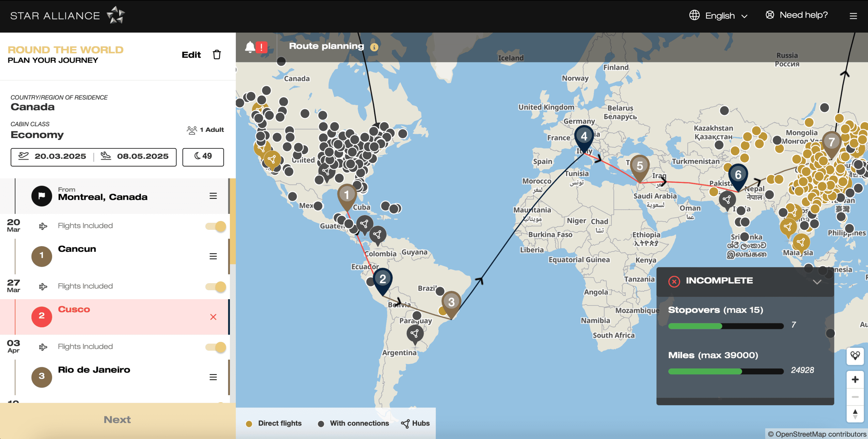Viewport: 868px width, 439px height.
Task: Click the hub marker in India
Action: pos(727,201)
